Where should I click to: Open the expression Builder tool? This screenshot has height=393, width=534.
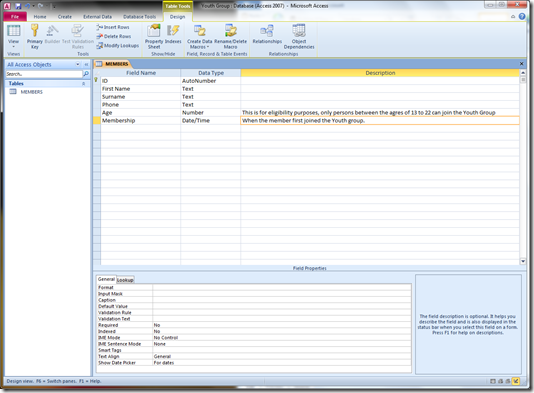coord(52,34)
